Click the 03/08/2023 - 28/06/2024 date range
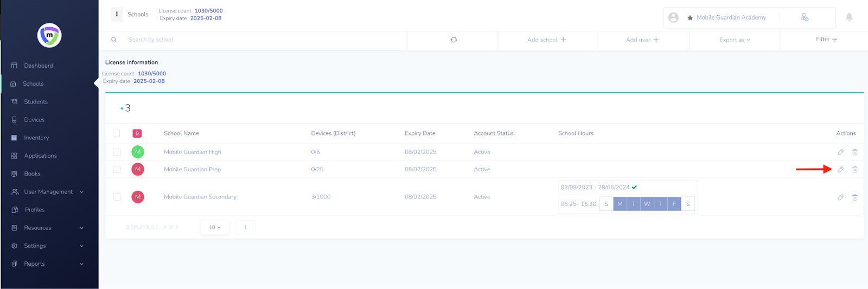This screenshot has height=289, width=868. click(x=595, y=187)
